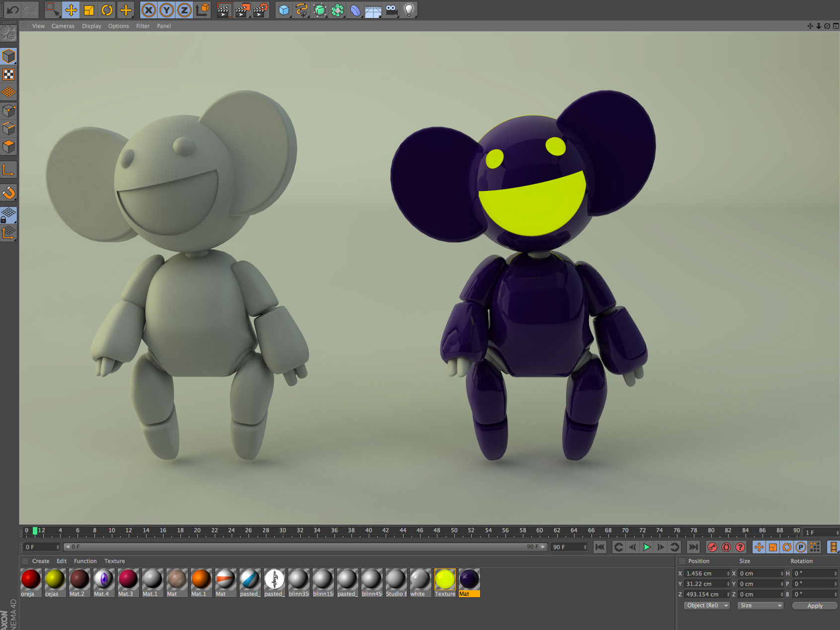Click Record Active Objects key button
This screenshot has height=630, width=840.
[x=712, y=547]
